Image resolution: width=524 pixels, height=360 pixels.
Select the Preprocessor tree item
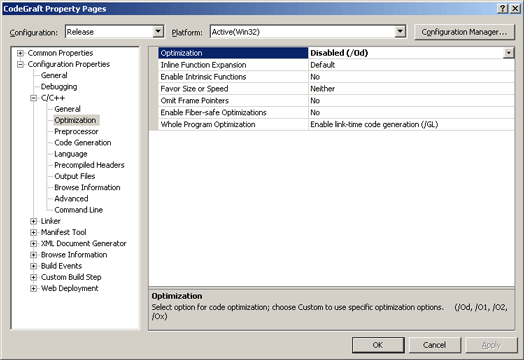coord(76,132)
